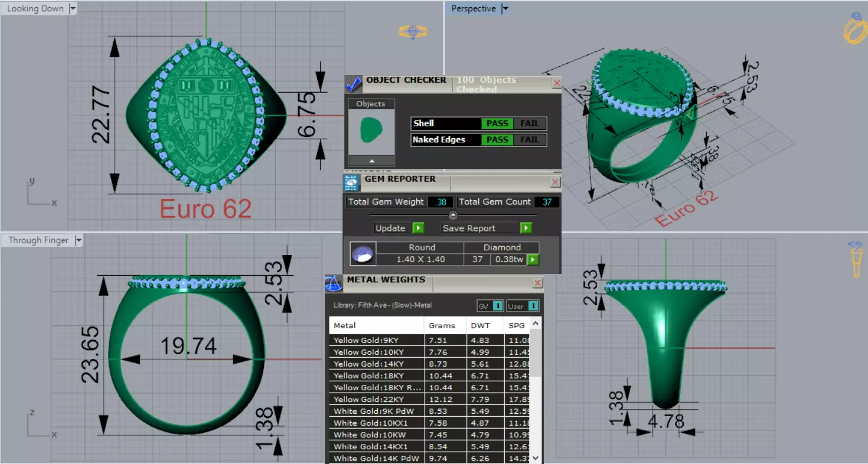Select the Yellow Gold:14KY row
The image size is (868, 464).
430,364
